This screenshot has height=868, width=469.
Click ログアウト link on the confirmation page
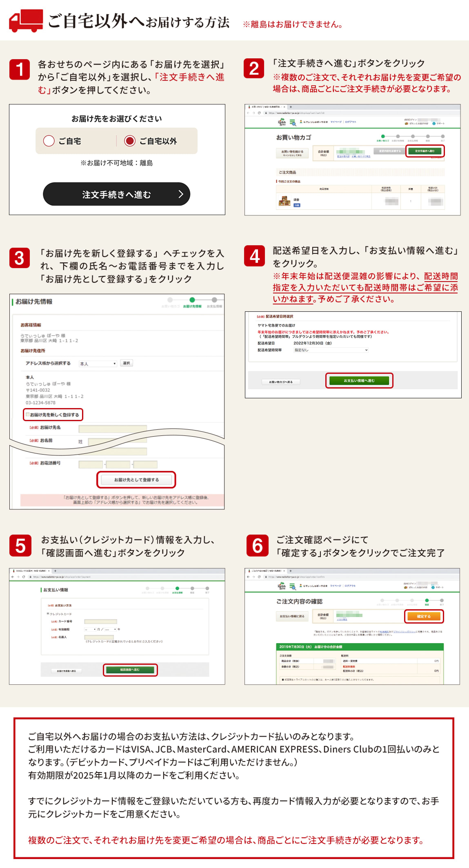coord(350,586)
